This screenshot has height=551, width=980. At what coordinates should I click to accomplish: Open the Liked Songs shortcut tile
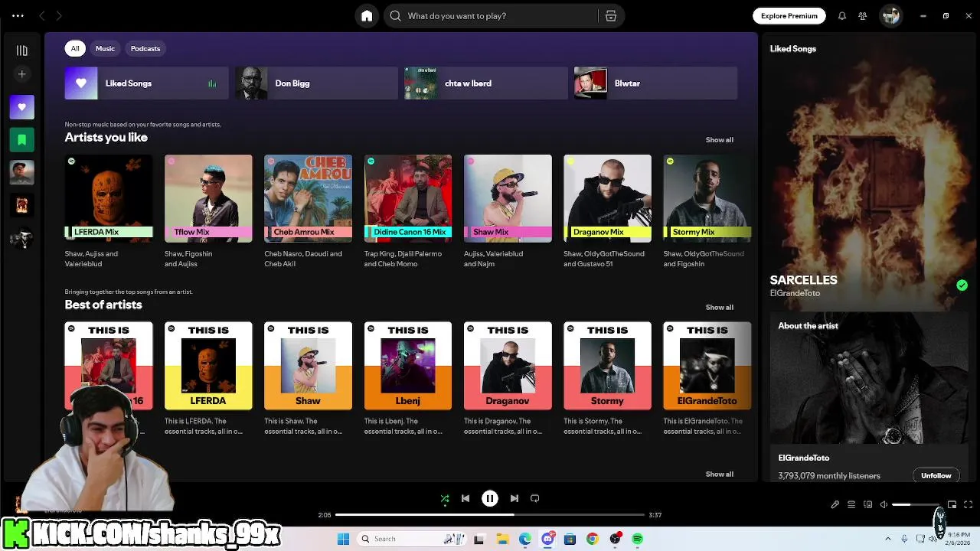(x=146, y=83)
